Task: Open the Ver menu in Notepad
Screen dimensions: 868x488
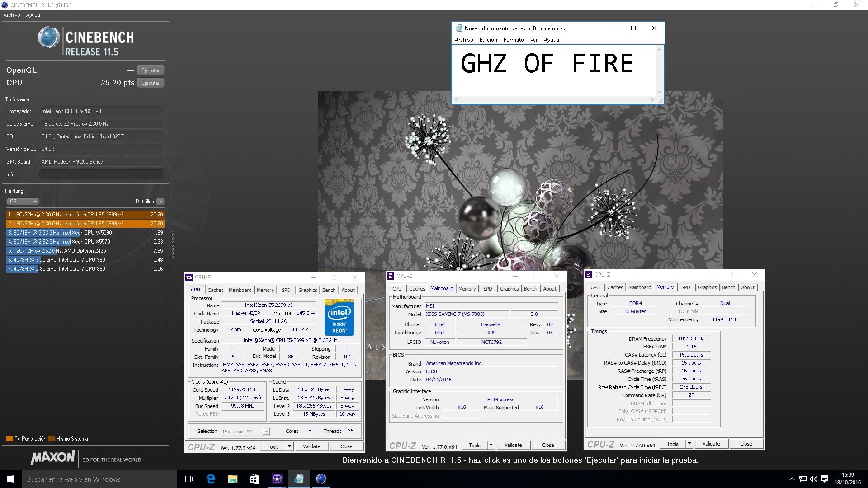Action: (x=534, y=40)
